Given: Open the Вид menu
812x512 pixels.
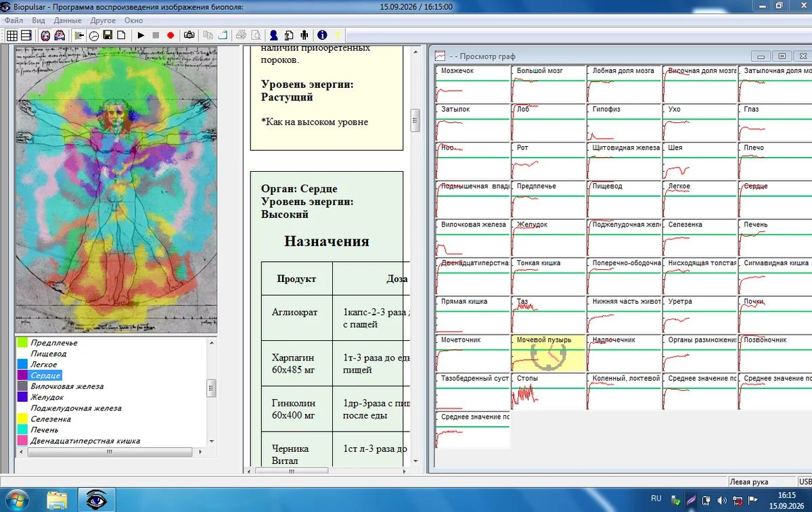Looking at the screenshot, I should (39, 20).
